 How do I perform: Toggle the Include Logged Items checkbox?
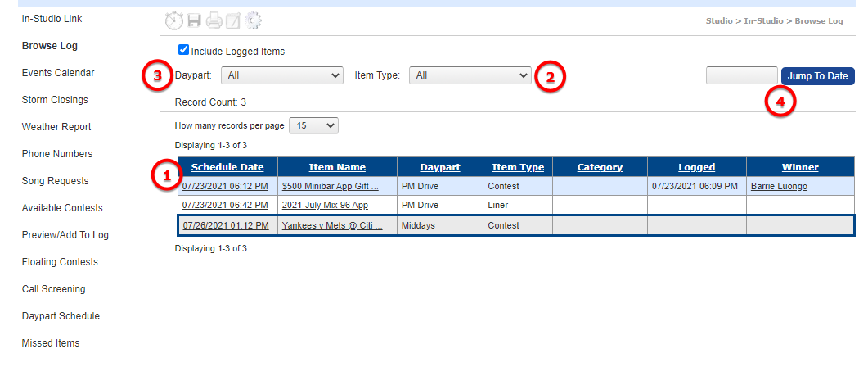[183, 50]
